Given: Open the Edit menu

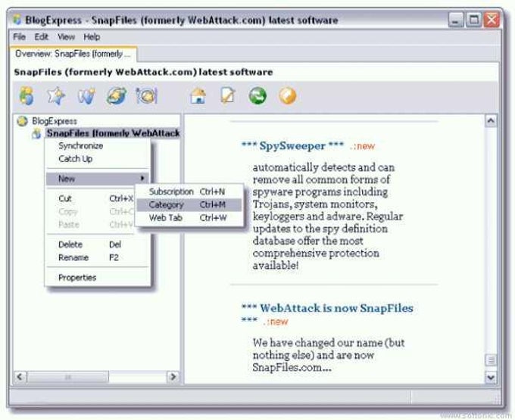Looking at the screenshot, I should [x=42, y=37].
